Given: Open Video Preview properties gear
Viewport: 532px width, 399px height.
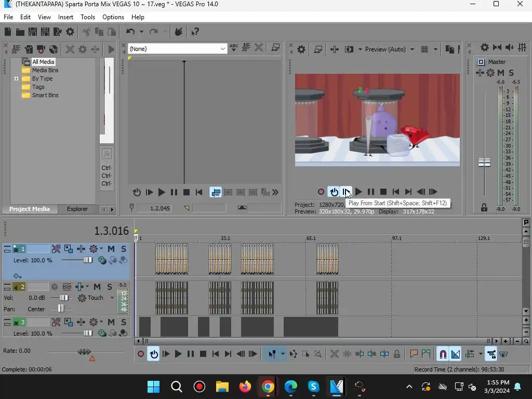Looking at the screenshot, I should point(301,49).
